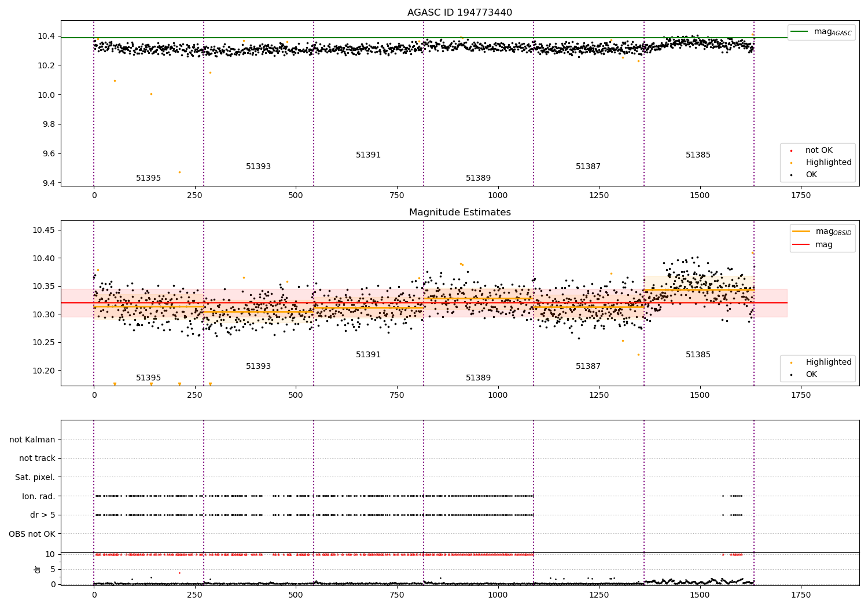This screenshot has height=608, width=868.
Task: Click the 'Magnitude Estimates' plot title
Action: (459, 213)
